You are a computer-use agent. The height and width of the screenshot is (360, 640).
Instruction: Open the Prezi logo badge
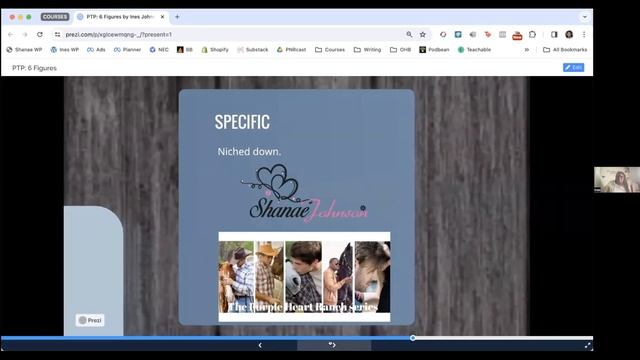[90, 320]
